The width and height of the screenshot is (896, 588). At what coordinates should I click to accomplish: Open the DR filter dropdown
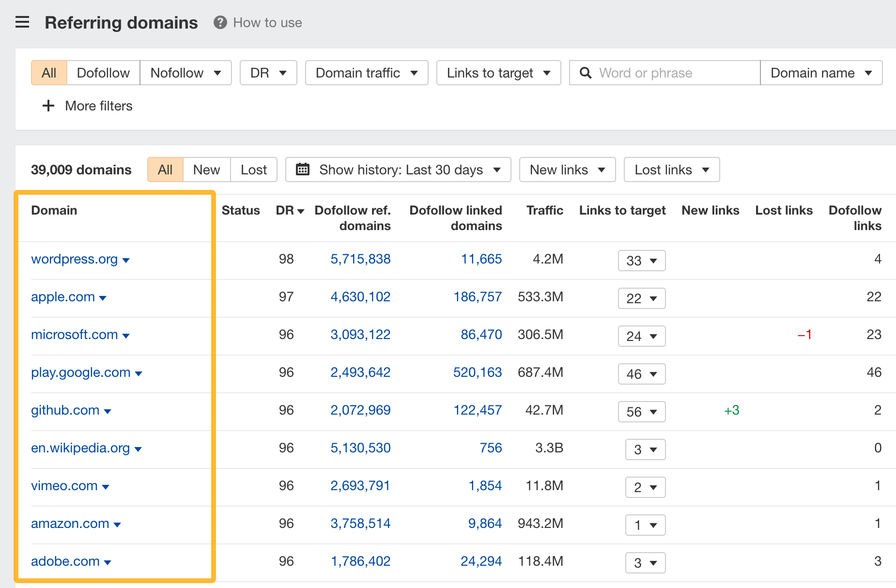pos(268,73)
